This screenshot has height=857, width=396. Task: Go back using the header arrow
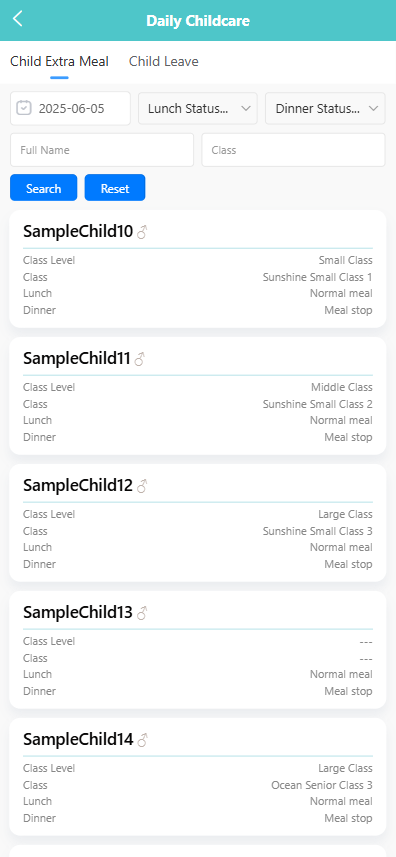point(18,19)
